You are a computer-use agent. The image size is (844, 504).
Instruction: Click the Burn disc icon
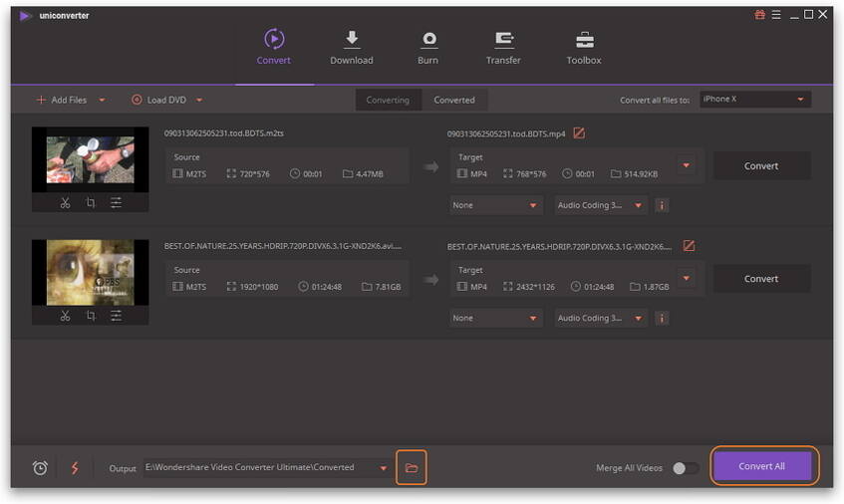429,39
